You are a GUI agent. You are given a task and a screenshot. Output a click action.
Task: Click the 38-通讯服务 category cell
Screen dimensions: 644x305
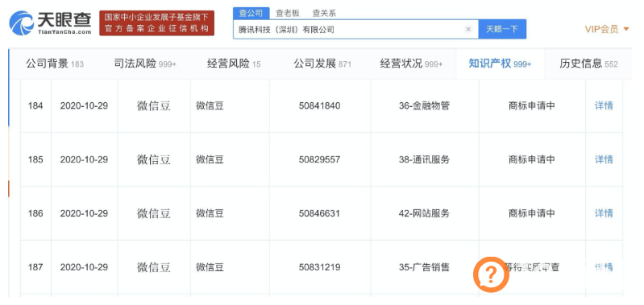424,159
